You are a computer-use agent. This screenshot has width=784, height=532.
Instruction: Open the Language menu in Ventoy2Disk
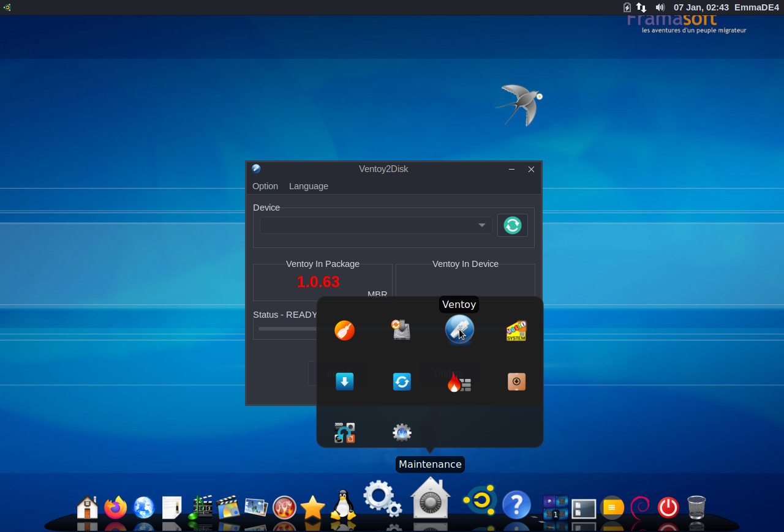pos(309,186)
